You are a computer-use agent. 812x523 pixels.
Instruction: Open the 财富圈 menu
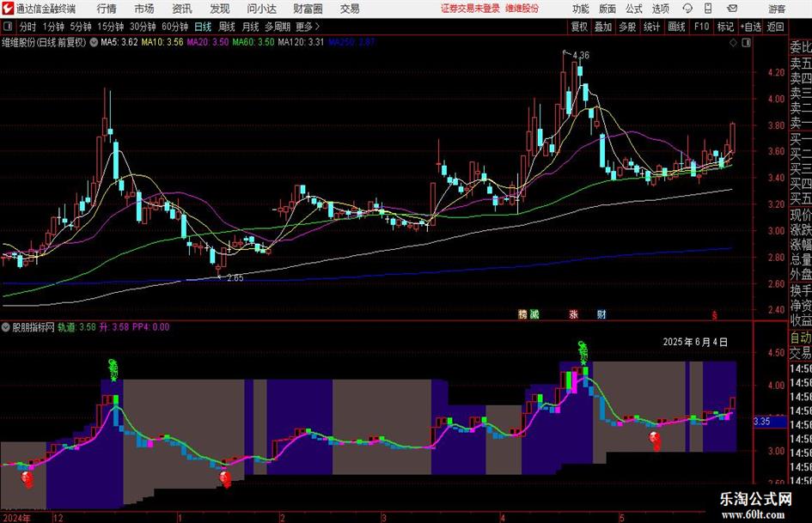(308, 9)
